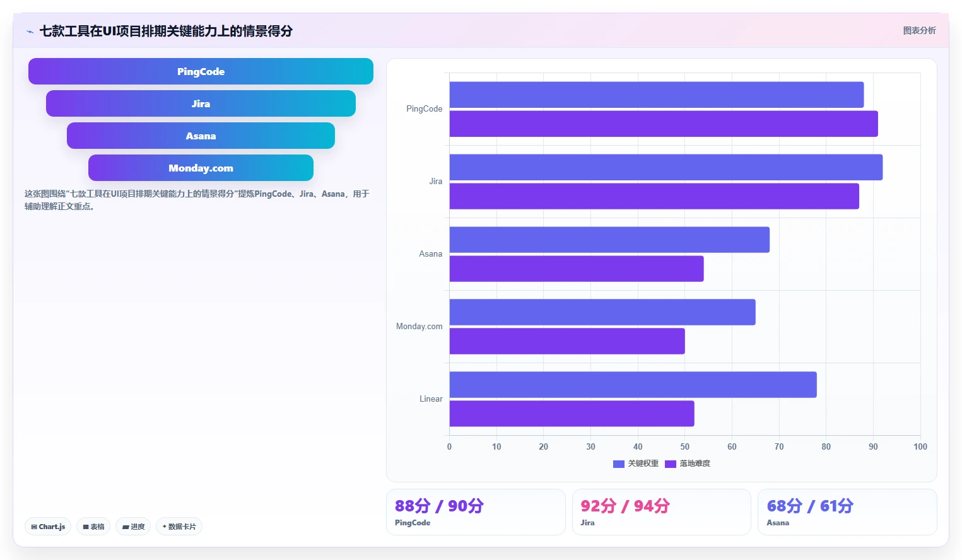Toggle the 落地难度 legend swatch
Image resolution: width=962 pixels, height=560 pixels.
coord(671,464)
